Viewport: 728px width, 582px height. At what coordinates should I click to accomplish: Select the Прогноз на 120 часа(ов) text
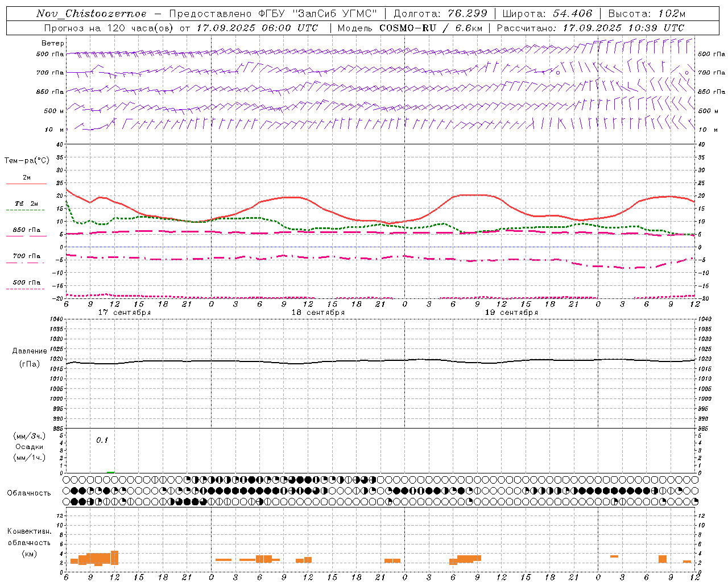[109, 28]
